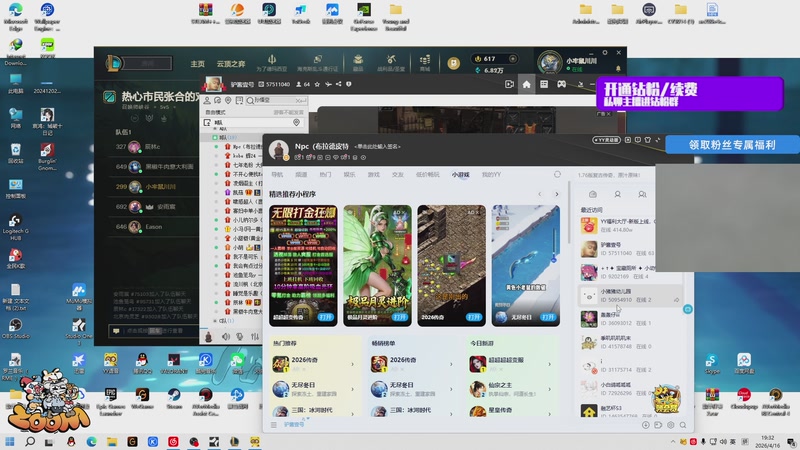Close the ad on the green fairy game card
The width and height of the screenshot is (800, 450).
pos(402,212)
